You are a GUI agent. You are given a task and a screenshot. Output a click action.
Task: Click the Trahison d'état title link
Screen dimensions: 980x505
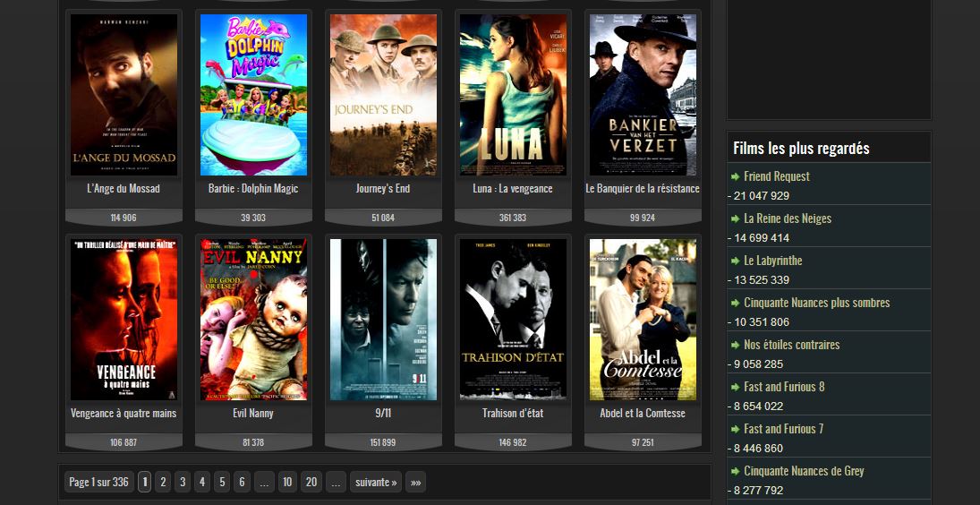513,413
